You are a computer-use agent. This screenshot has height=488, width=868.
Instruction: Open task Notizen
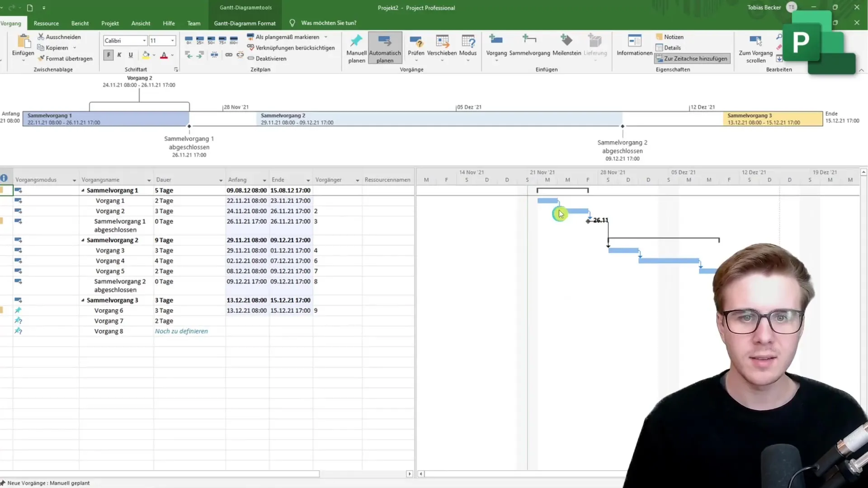(670, 37)
